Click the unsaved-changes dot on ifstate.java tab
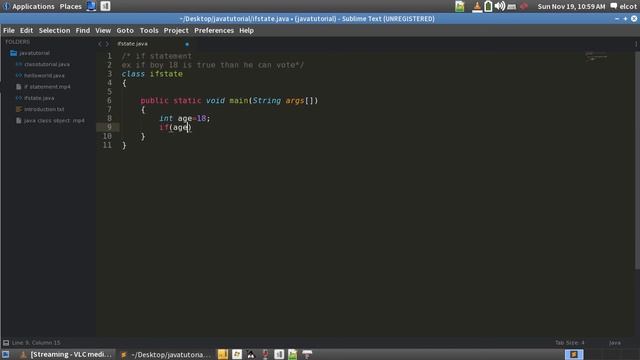Image resolution: width=640 pixels, height=360 pixels. 187,44
